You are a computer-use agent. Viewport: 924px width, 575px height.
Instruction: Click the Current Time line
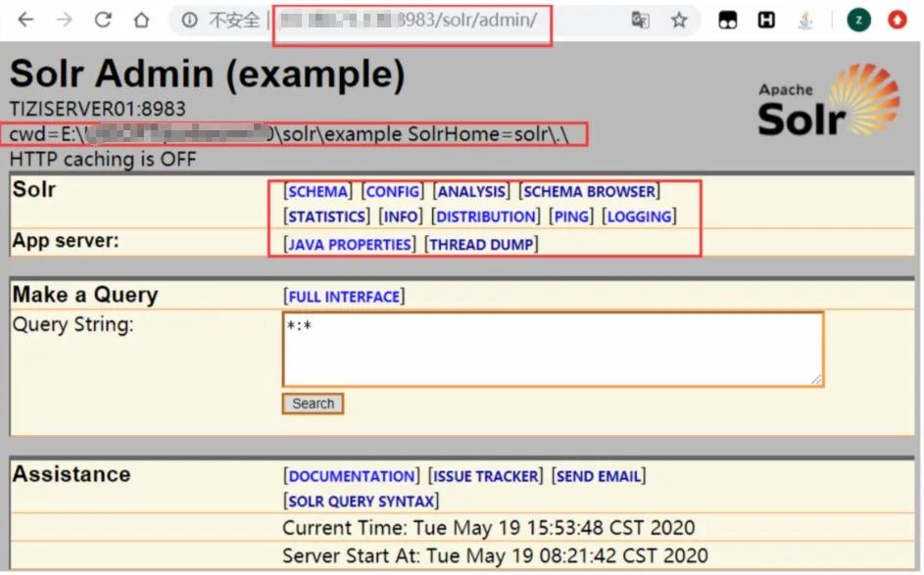click(489, 528)
